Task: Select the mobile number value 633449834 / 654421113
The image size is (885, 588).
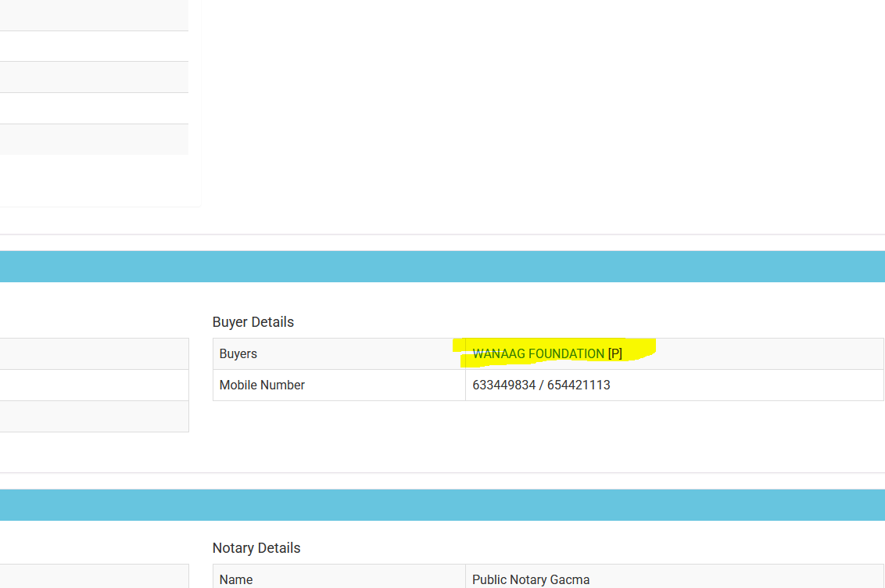Action: [541, 385]
